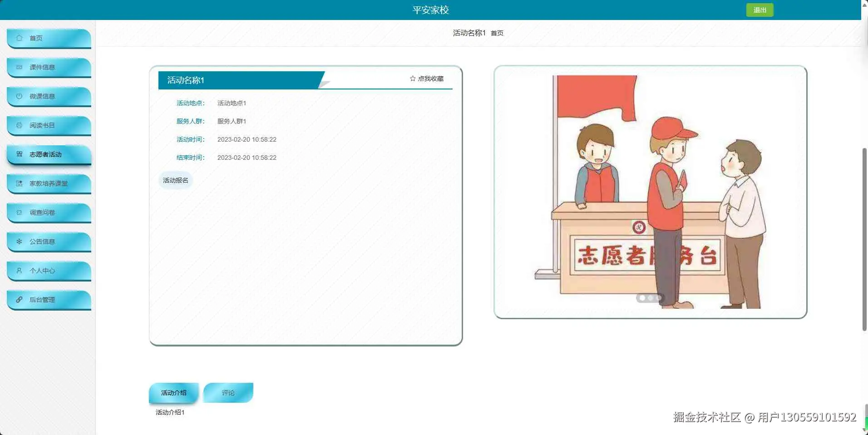Switch to the 活动介绍 tab
The image size is (868, 435).
click(x=173, y=393)
